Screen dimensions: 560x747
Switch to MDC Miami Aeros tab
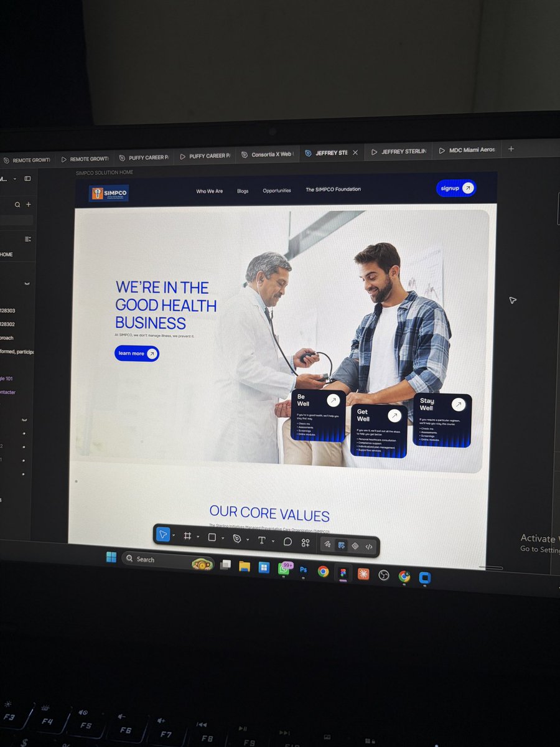point(467,150)
